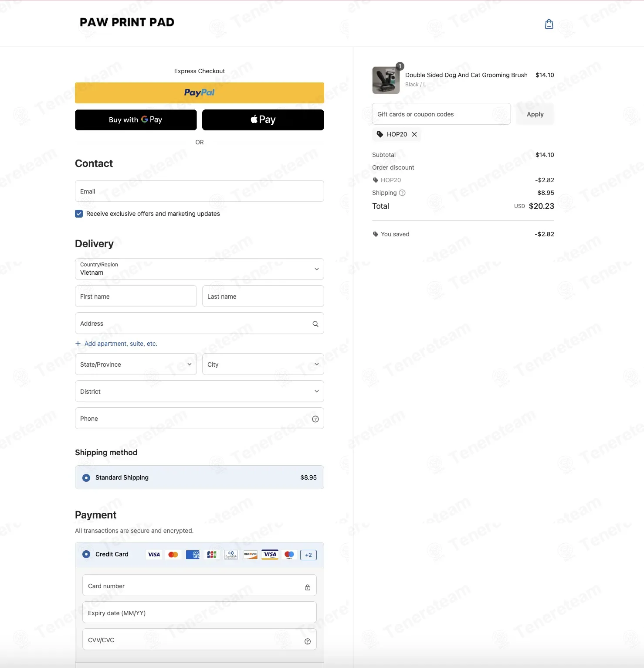Click the CVV/CVC help icon

tap(308, 641)
